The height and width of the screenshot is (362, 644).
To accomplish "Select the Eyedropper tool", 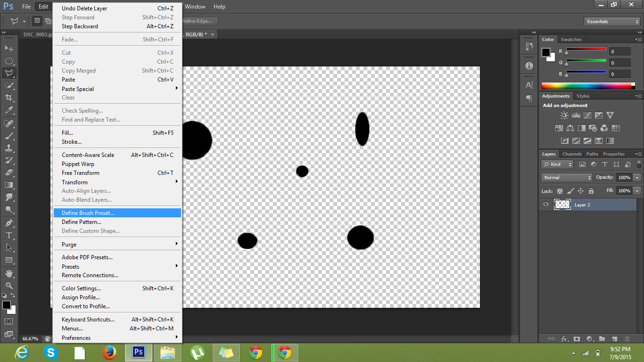I will click(x=9, y=110).
